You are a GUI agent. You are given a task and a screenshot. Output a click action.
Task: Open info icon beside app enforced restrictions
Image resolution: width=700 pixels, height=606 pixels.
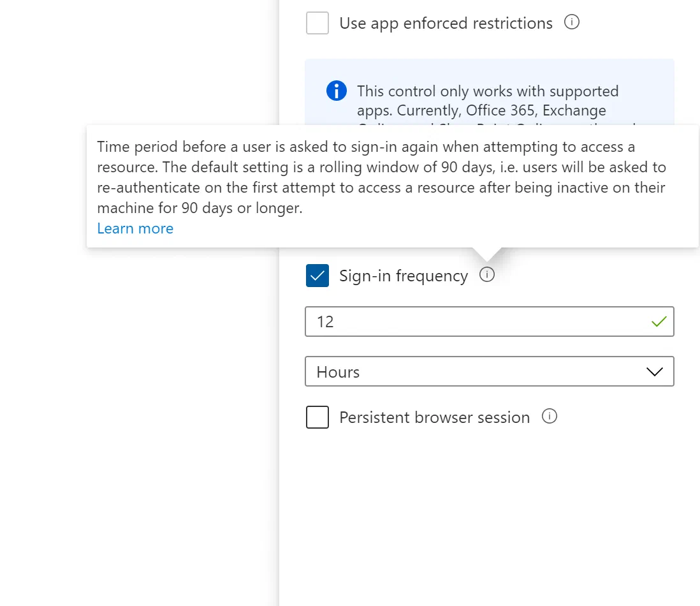click(571, 22)
